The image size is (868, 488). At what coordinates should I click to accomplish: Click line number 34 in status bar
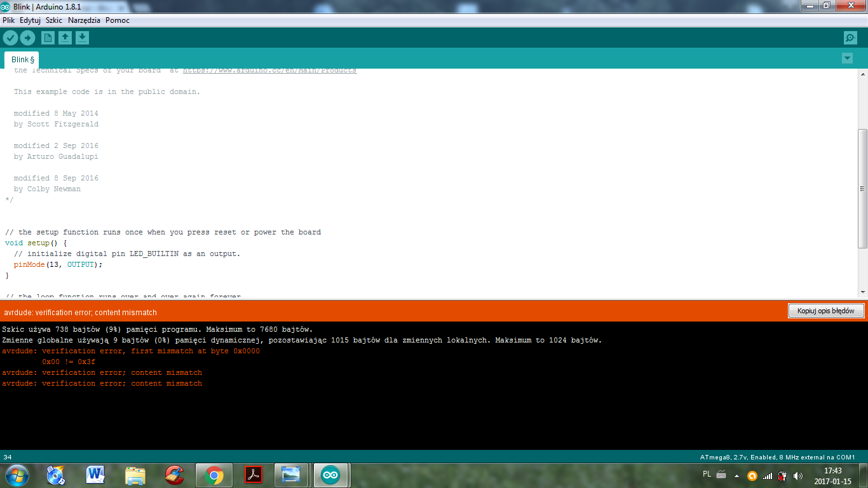pos(8,457)
